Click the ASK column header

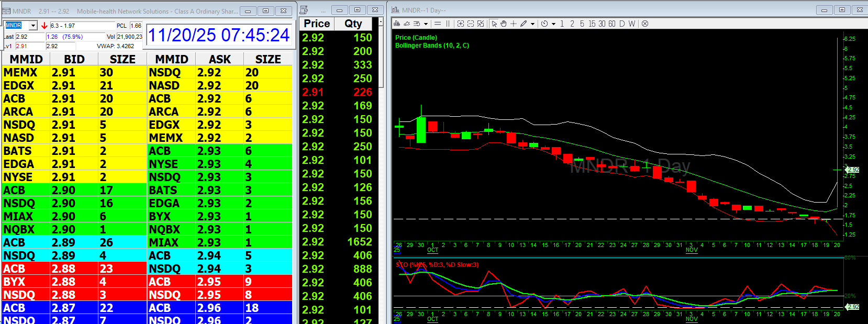click(x=220, y=59)
